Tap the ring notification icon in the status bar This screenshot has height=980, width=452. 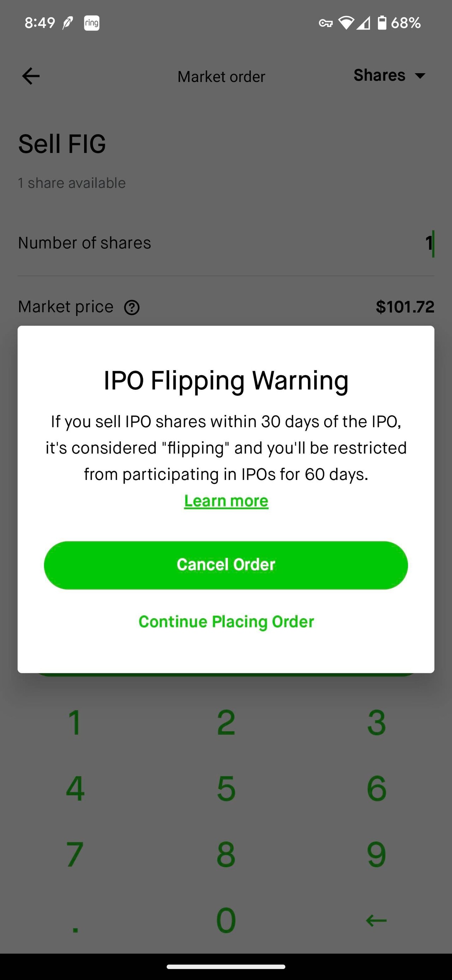91,23
